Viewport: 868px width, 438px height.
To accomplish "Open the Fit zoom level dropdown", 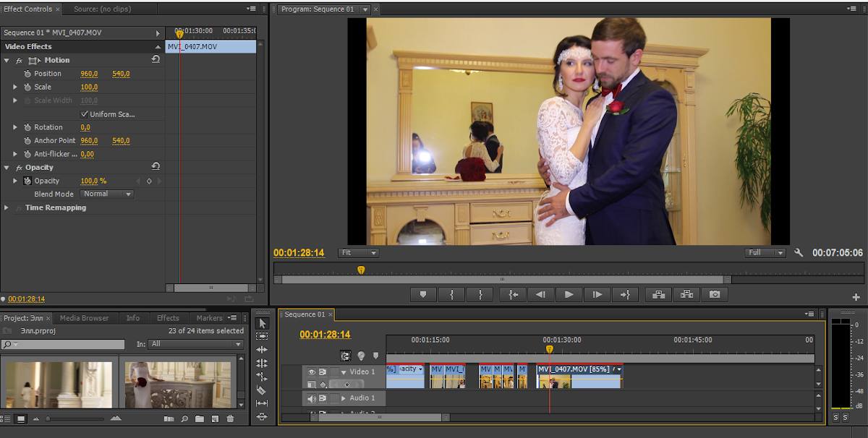I will pos(359,253).
